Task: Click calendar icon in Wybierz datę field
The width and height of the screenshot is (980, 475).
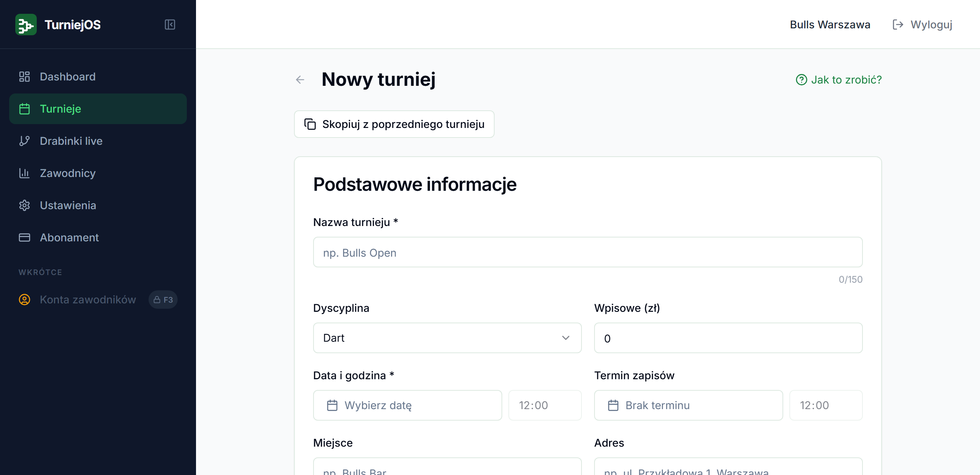Action: [x=332, y=405]
